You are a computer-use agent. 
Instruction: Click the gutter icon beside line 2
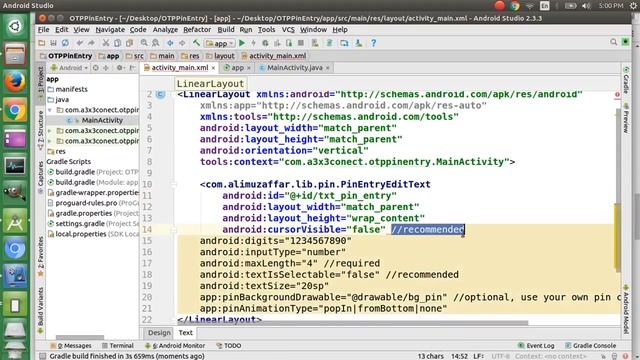click(160, 94)
